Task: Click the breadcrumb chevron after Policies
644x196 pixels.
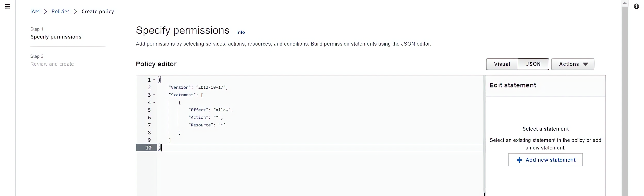Action: click(75, 12)
